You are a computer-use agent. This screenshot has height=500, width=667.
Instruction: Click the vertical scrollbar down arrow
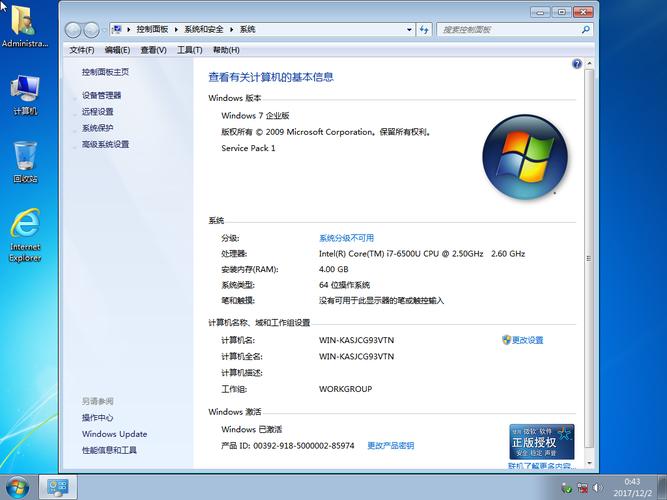pos(589,463)
